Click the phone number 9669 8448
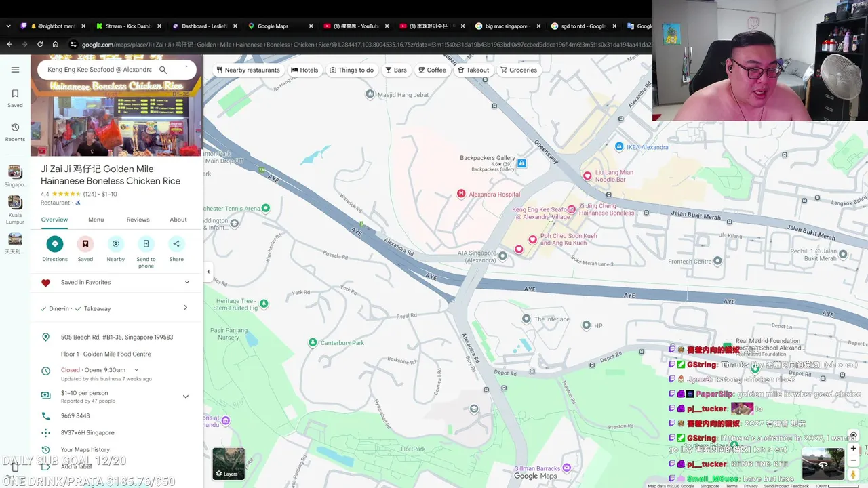This screenshot has height=488, width=868. [x=75, y=416]
